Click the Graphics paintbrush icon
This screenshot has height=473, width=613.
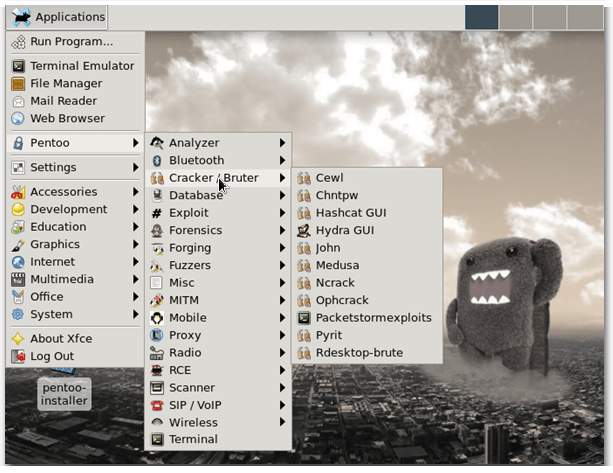click(18, 245)
